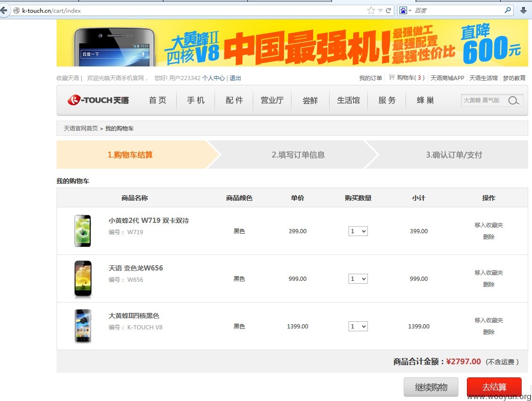Open the 生活馆 navigation item

[x=349, y=100]
